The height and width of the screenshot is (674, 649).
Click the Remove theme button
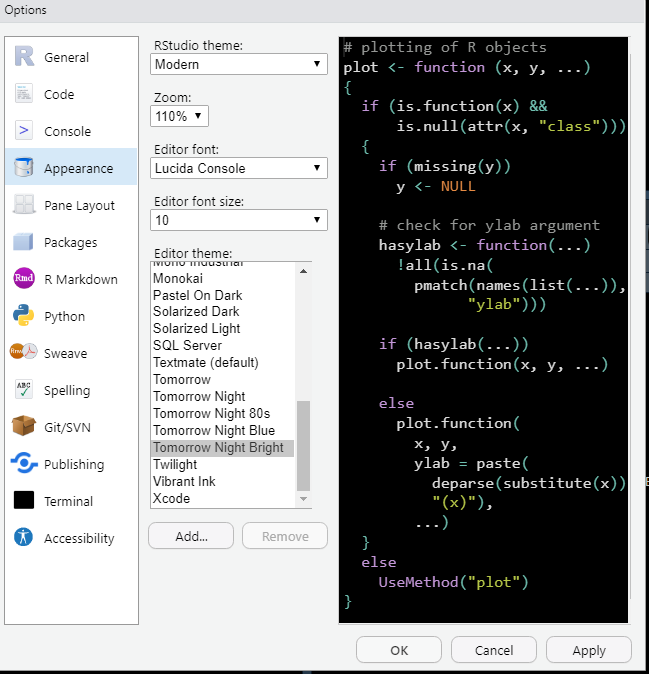point(285,536)
